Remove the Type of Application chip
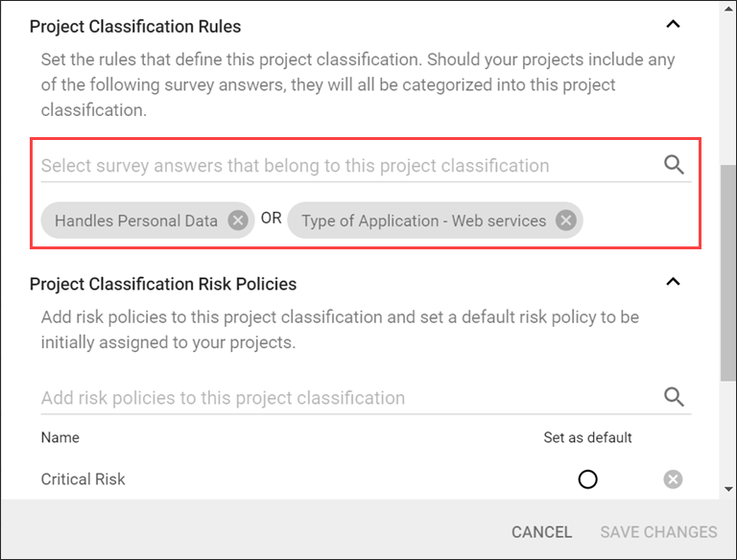Screen dimensions: 737x560 point(566,221)
